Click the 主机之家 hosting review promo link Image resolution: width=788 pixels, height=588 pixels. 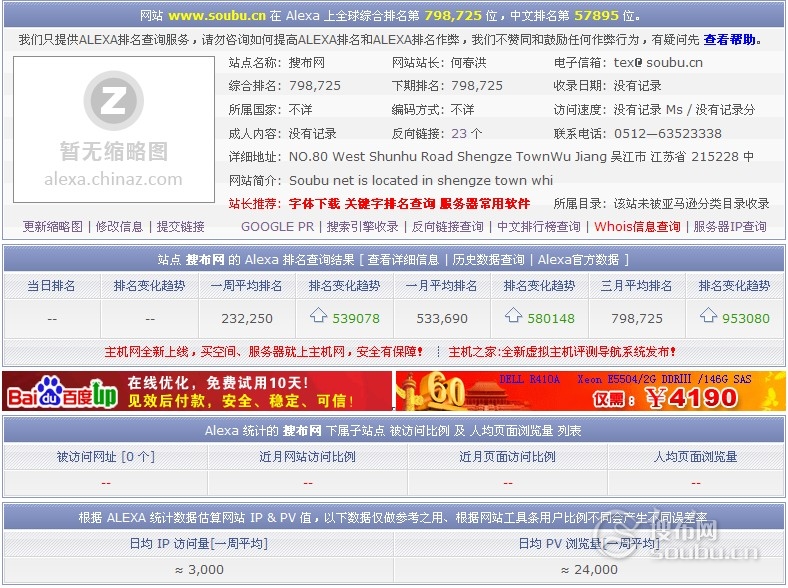[562, 352]
